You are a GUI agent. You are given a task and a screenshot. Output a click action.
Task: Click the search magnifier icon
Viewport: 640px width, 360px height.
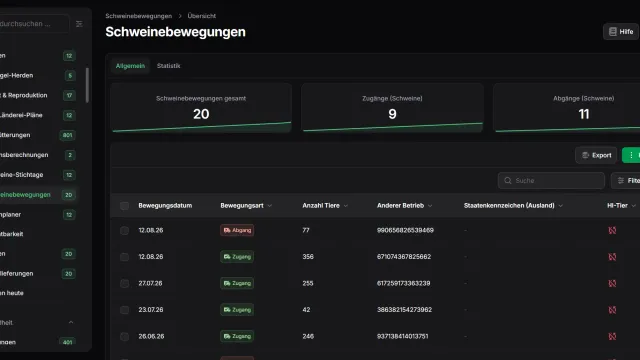coord(508,180)
